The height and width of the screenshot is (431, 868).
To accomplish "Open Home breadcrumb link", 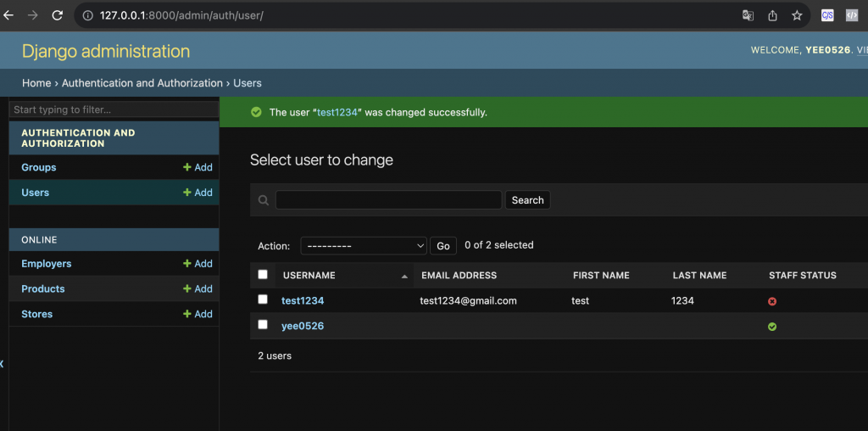I will (x=36, y=83).
